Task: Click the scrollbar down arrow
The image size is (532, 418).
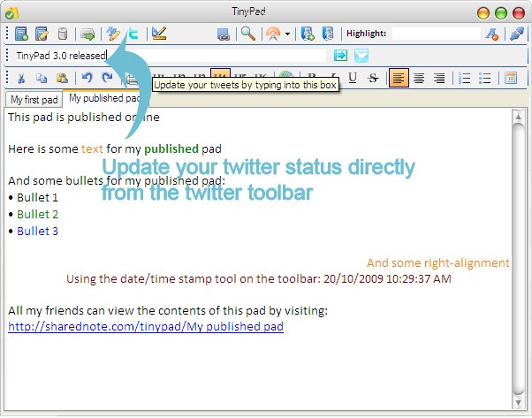Action: tap(518, 403)
